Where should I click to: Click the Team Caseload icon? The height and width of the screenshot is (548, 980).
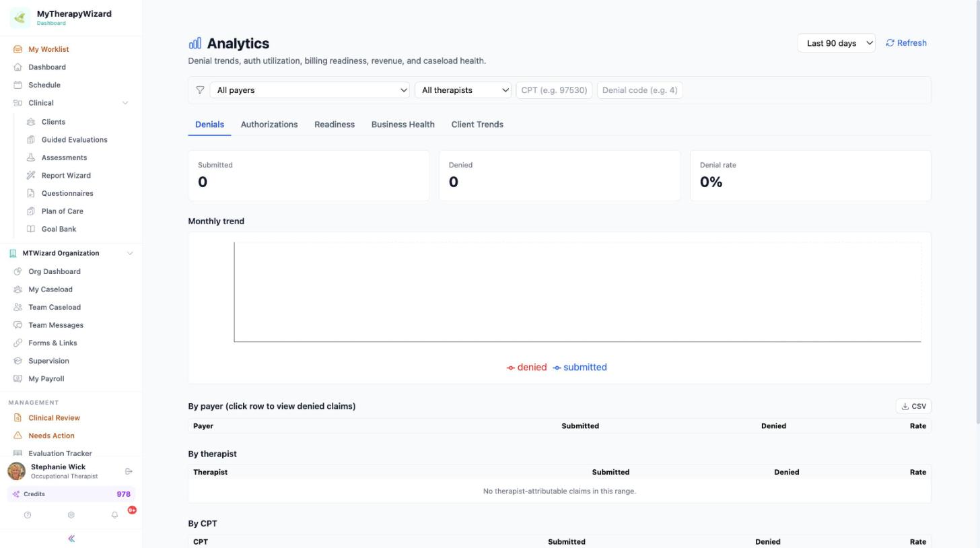[17, 307]
